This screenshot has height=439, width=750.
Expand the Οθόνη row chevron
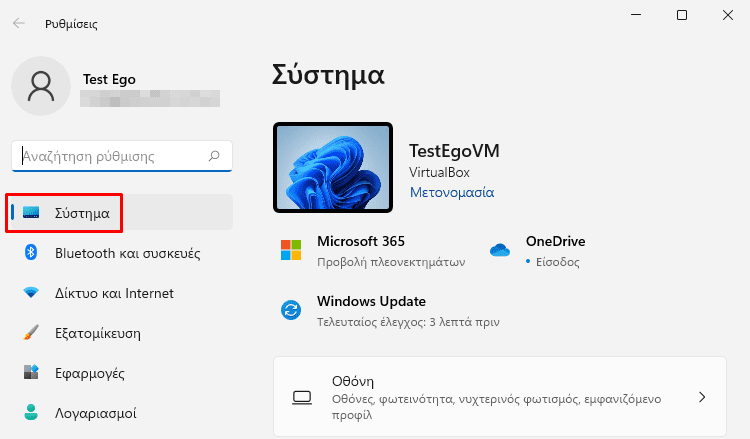702,397
